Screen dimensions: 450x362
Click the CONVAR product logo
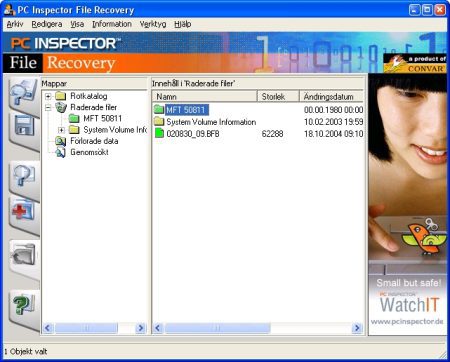tap(415, 63)
